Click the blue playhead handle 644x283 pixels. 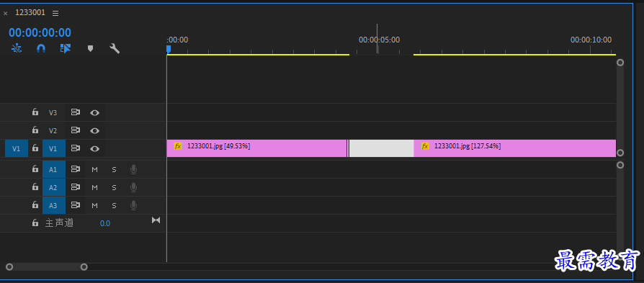coord(169,49)
